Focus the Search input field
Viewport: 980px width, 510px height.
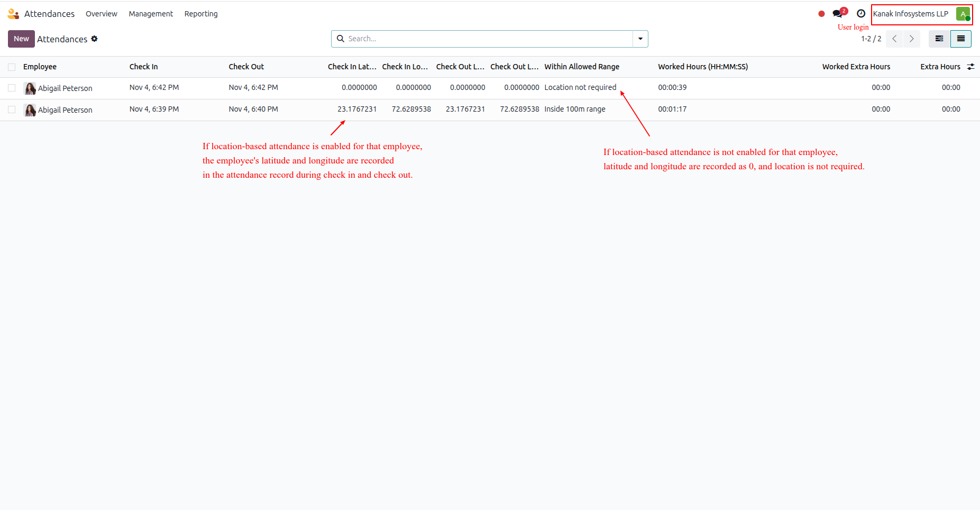(489, 39)
